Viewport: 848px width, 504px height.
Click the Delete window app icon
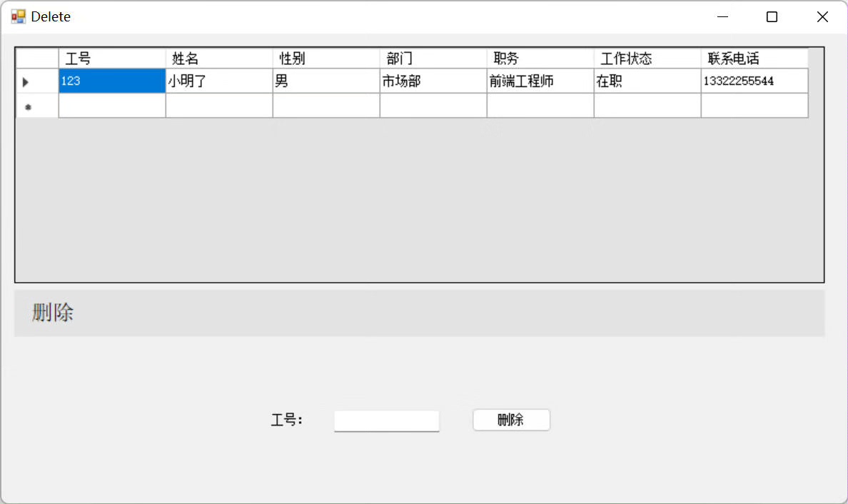[x=19, y=16]
